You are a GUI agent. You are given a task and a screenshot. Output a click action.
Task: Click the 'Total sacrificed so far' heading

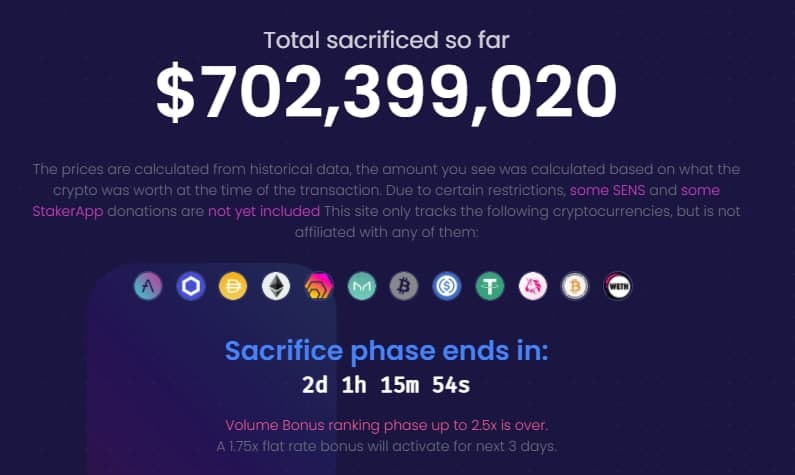pos(386,41)
